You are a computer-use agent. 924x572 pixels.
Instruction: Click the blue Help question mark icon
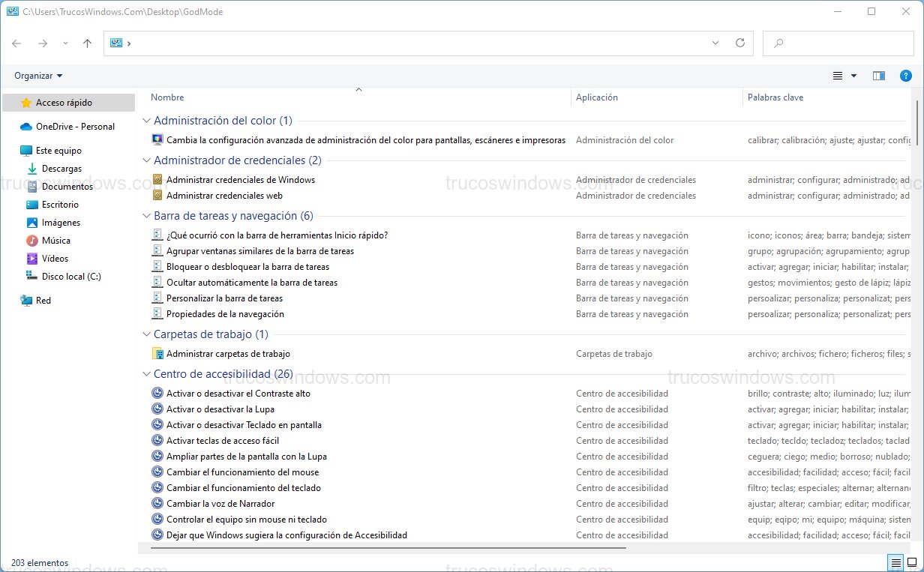pyautogui.click(x=905, y=76)
